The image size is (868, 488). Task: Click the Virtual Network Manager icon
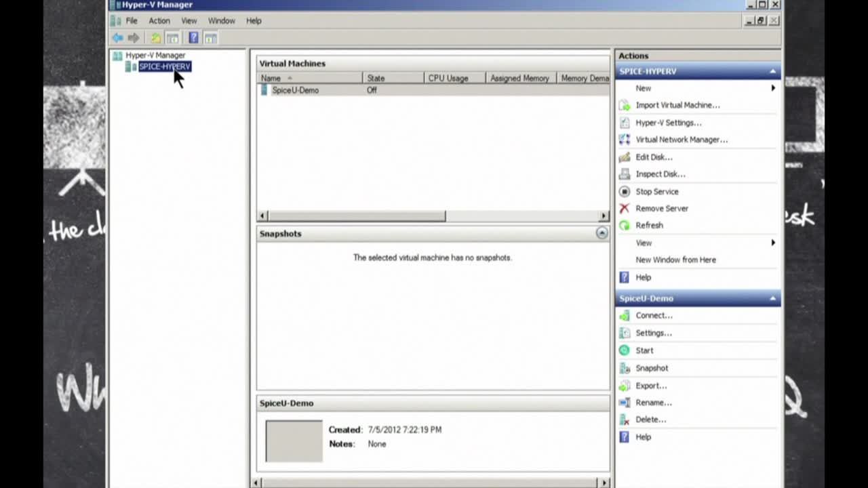point(625,140)
